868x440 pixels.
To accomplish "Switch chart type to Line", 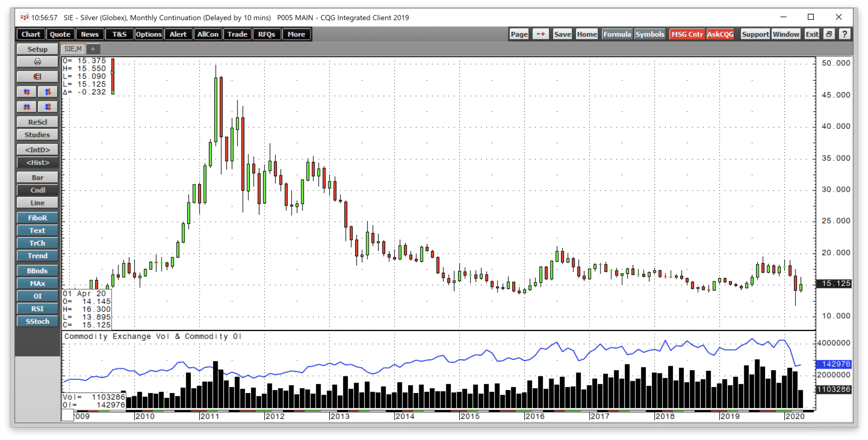I will coord(37,203).
